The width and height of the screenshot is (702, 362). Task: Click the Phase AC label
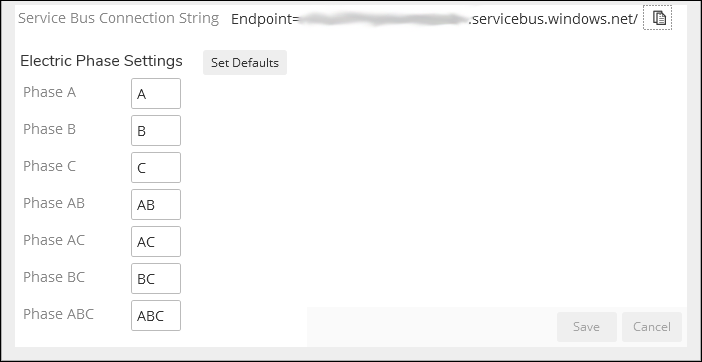click(x=54, y=240)
